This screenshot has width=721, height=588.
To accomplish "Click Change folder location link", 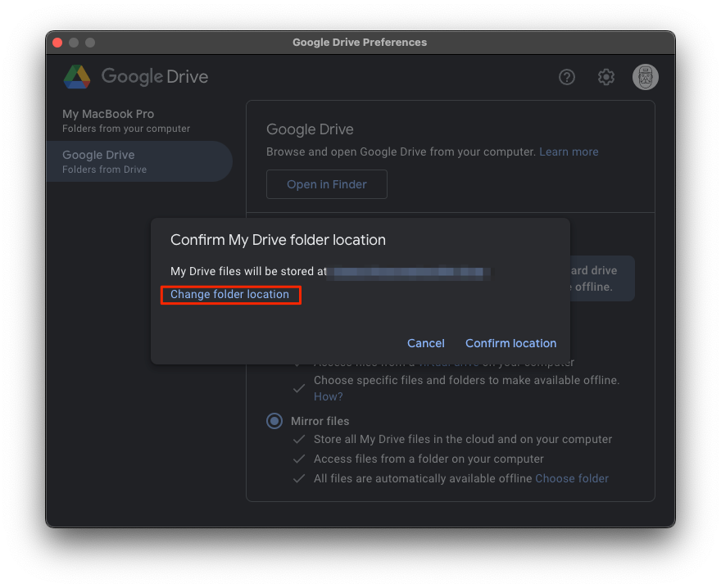I will click(229, 294).
